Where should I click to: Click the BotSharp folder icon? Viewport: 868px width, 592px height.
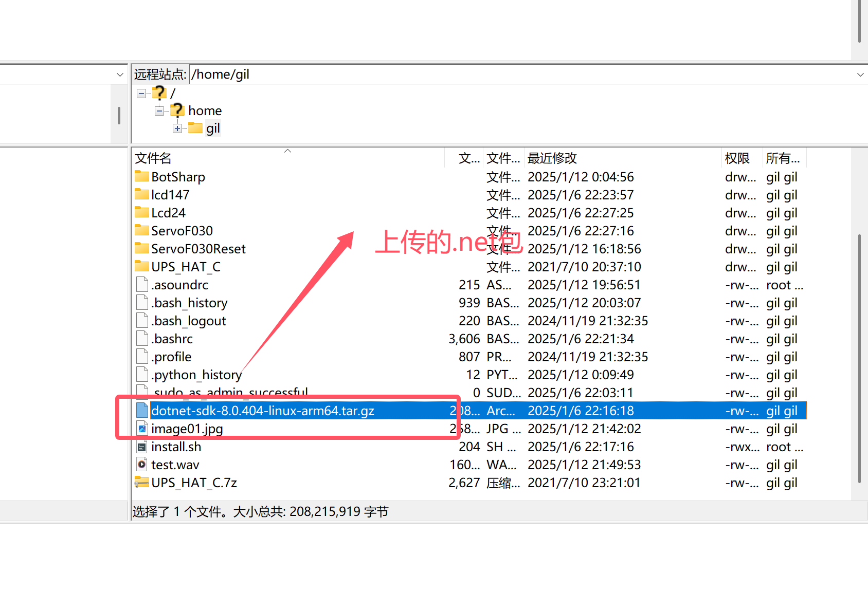pyautogui.click(x=141, y=176)
